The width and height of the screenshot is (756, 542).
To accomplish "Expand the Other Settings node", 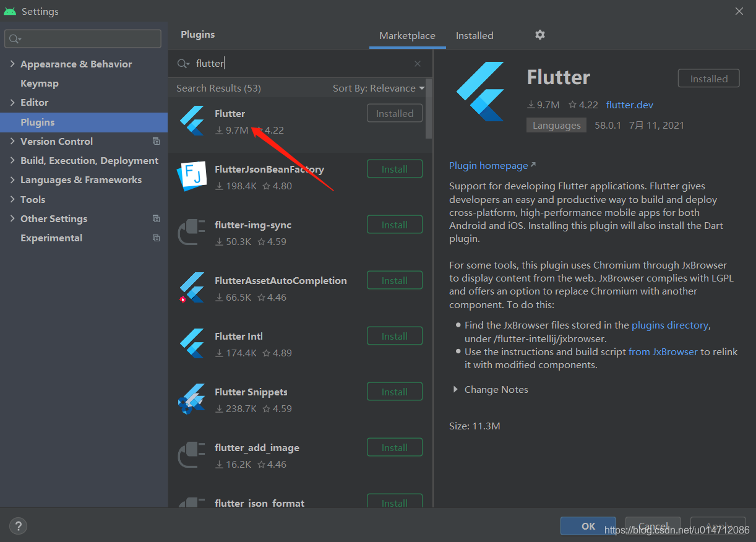I will [x=12, y=218].
